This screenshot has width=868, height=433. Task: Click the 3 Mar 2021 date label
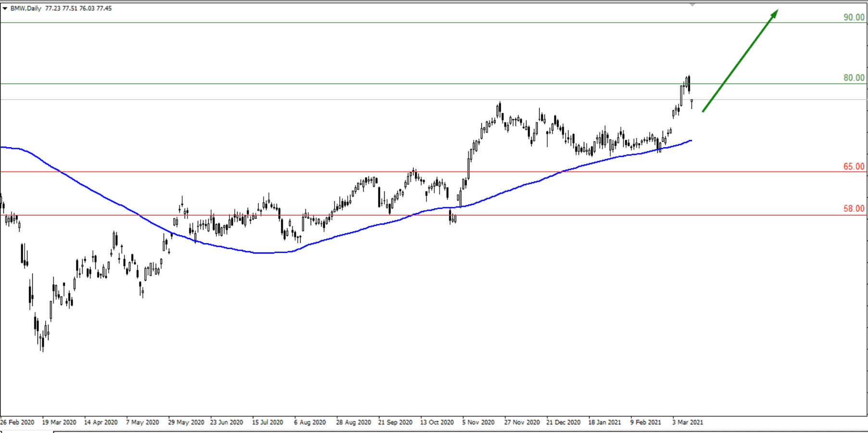coord(687,422)
